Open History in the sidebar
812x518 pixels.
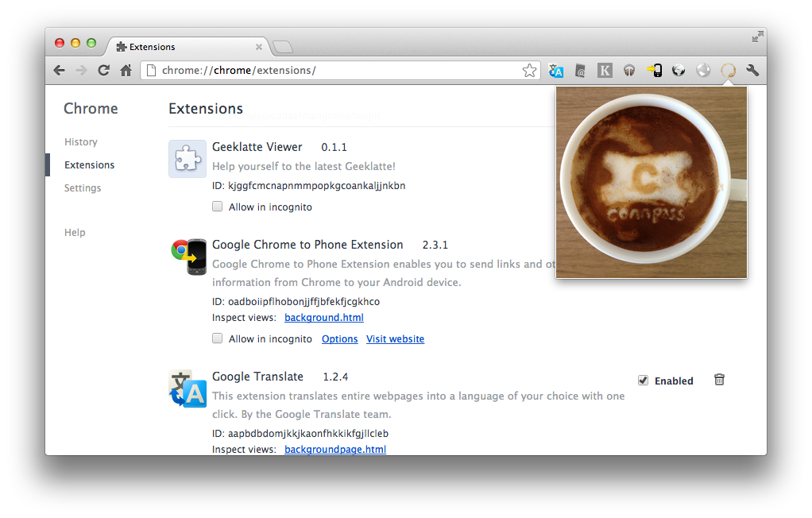pos(81,142)
